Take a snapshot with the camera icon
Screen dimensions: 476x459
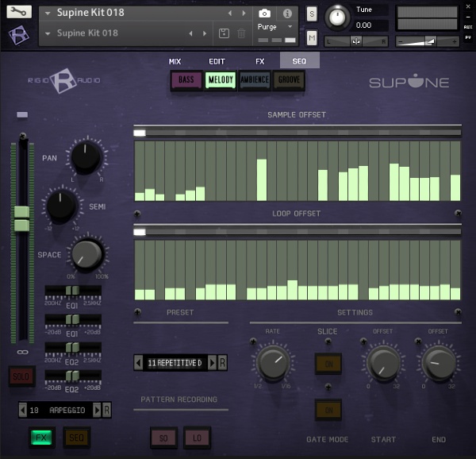pos(264,13)
